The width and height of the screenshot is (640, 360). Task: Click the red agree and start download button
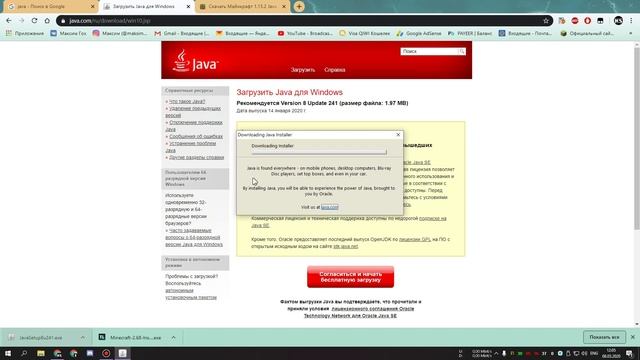(351, 277)
